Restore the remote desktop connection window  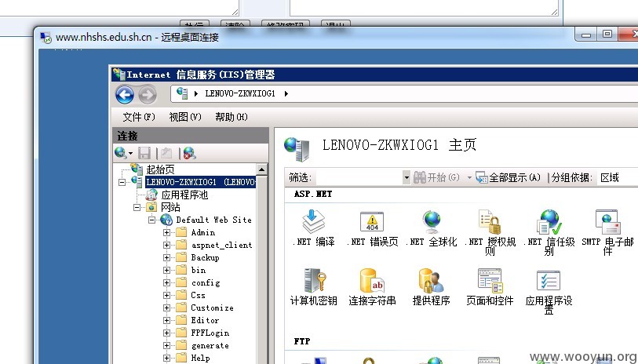tap(607, 35)
